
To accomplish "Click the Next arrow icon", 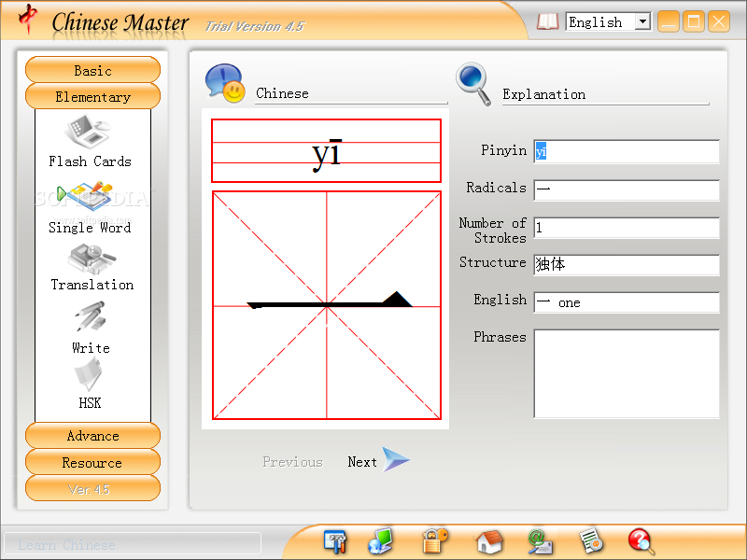I will click(395, 460).
